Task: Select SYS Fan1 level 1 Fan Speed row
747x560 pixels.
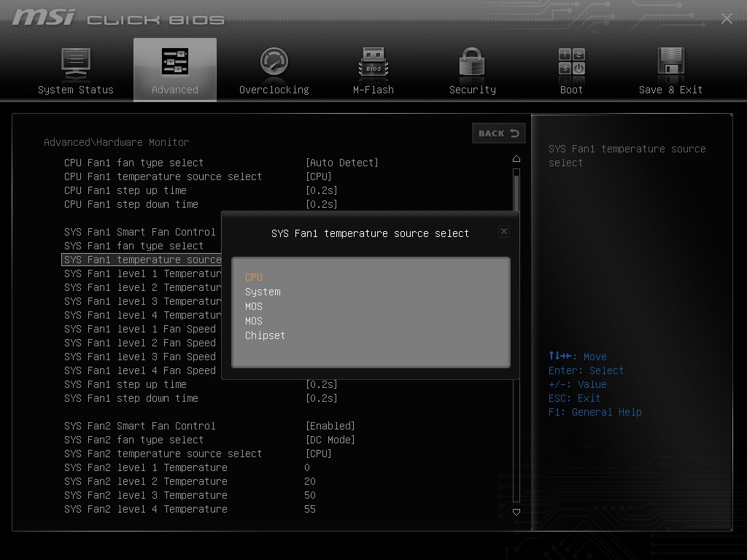Action: [x=140, y=329]
